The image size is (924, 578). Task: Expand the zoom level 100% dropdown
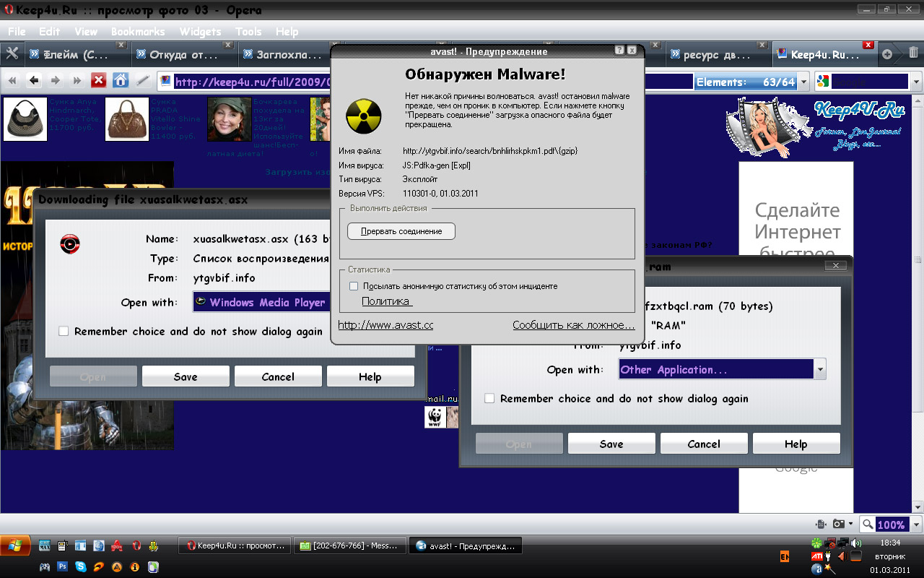[x=916, y=525]
